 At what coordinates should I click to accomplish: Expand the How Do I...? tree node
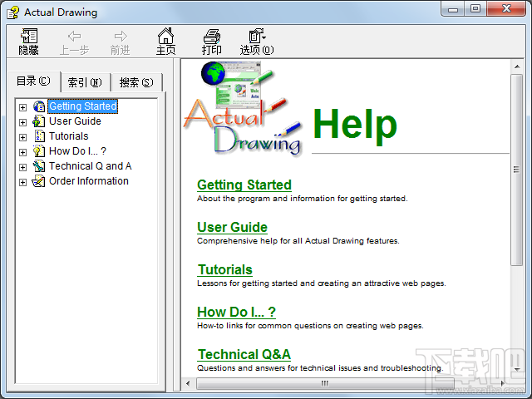point(22,152)
